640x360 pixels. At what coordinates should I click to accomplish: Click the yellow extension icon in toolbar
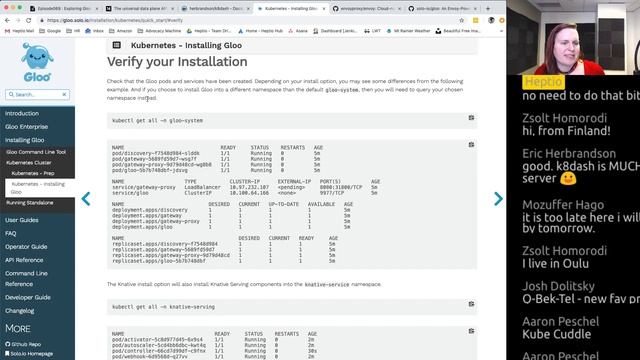[x=476, y=20]
